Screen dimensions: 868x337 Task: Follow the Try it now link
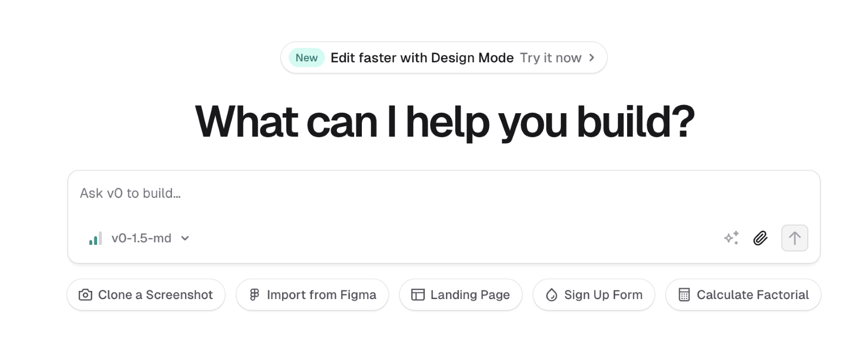point(550,58)
